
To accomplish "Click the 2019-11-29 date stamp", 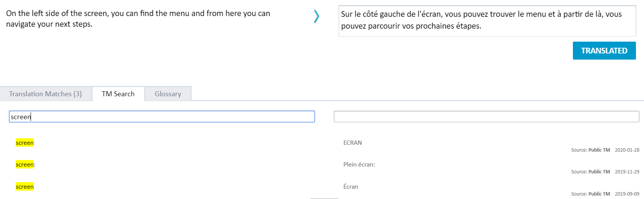I will pos(627,172).
